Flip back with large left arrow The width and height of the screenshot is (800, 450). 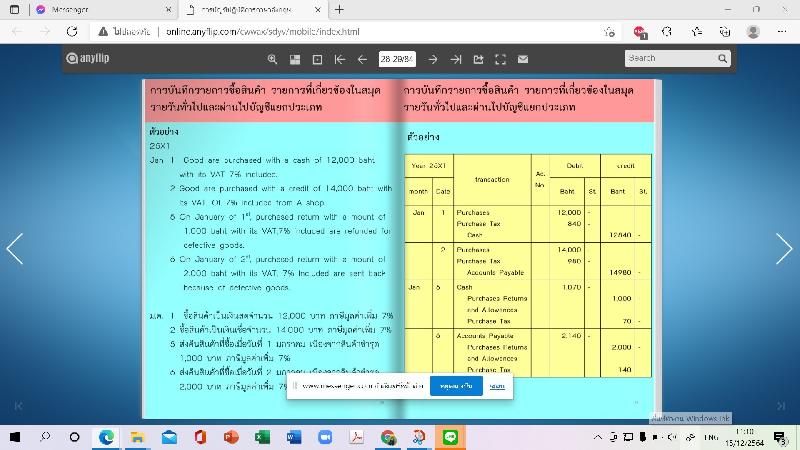(x=15, y=248)
